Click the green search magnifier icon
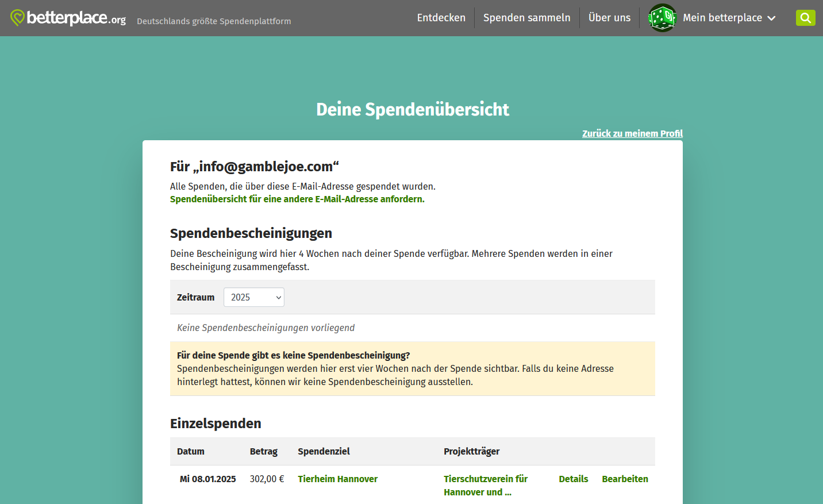Screen dimensions: 823x504 click(805, 18)
